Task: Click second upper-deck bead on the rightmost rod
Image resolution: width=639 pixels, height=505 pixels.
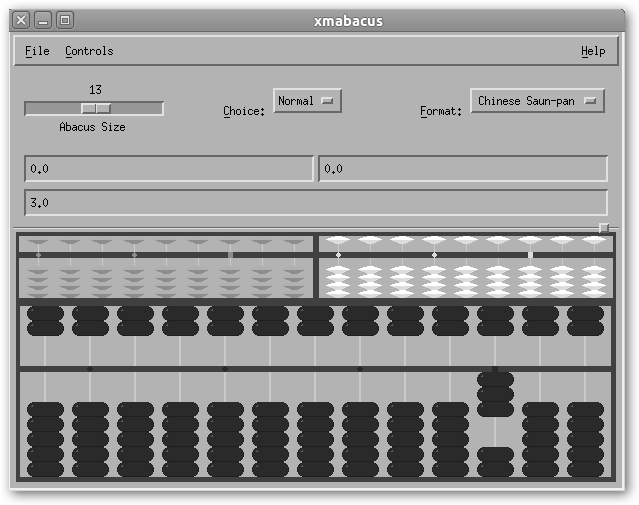Action: click(x=585, y=328)
